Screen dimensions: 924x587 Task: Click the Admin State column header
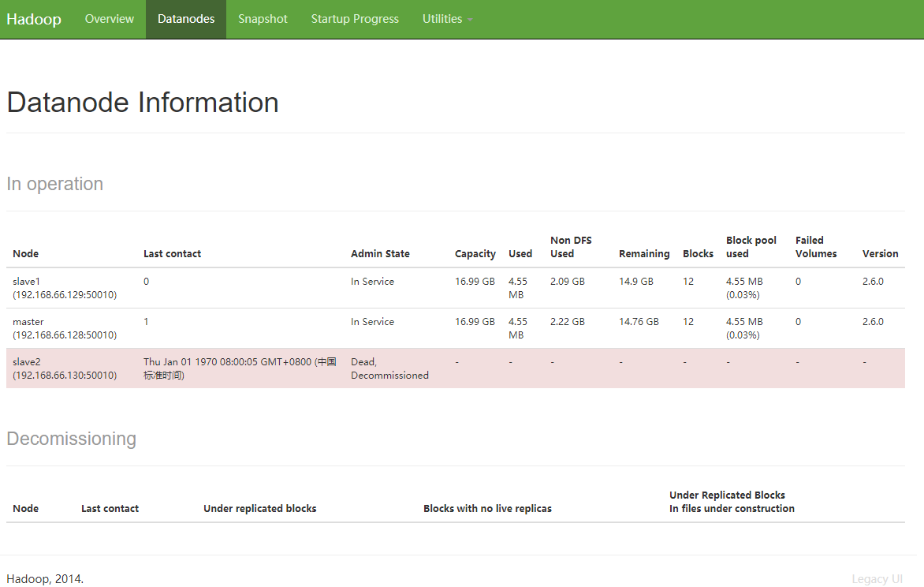380,254
